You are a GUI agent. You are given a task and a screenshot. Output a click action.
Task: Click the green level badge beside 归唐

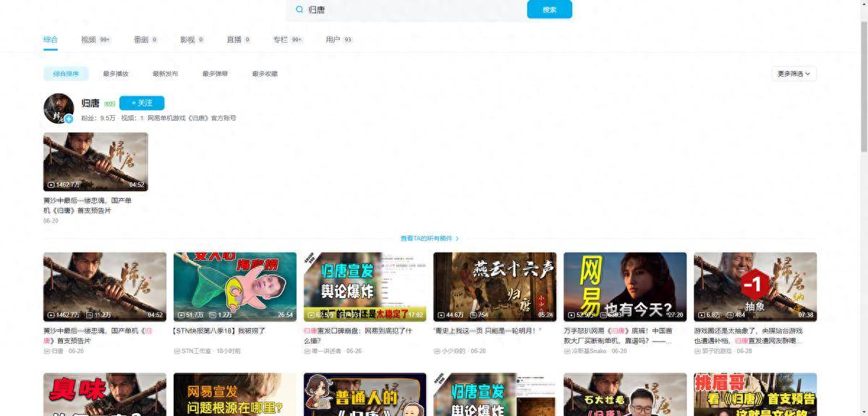(x=110, y=104)
